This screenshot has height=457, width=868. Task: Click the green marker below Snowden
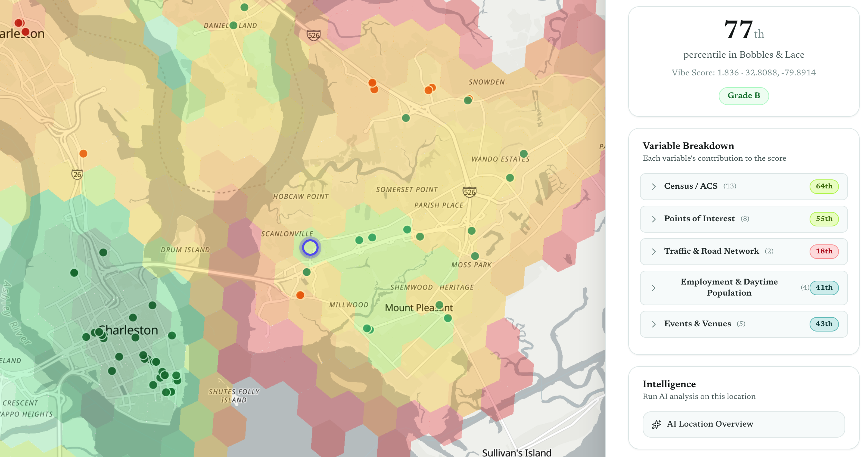pyautogui.click(x=468, y=101)
